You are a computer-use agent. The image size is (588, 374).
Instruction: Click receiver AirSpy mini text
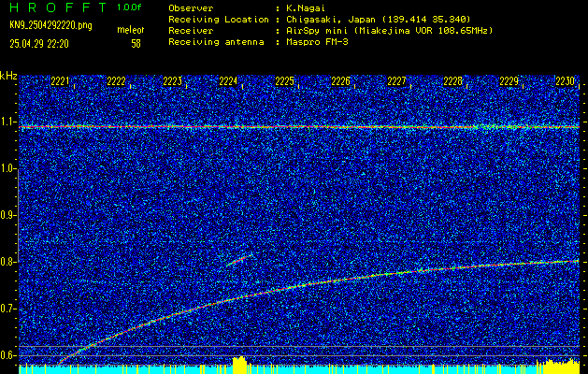(389, 30)
